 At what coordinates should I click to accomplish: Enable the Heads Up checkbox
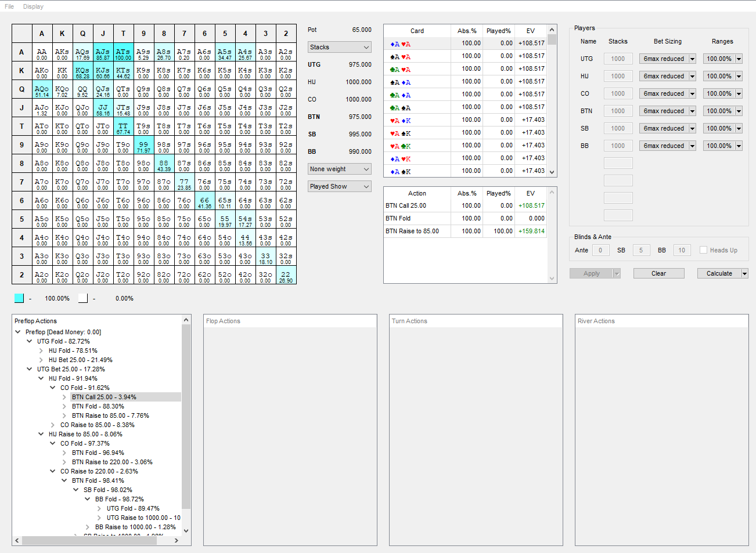click(703, 250)
